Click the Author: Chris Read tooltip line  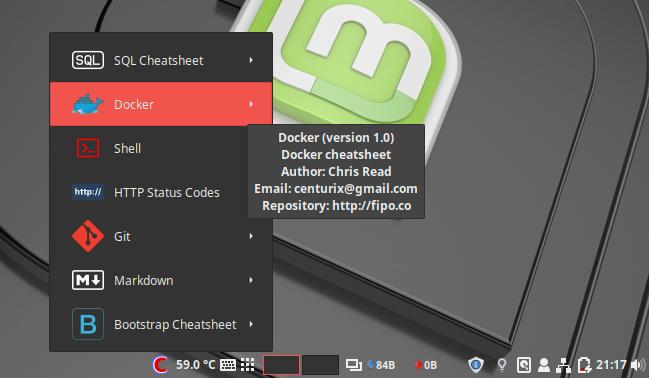336,171
